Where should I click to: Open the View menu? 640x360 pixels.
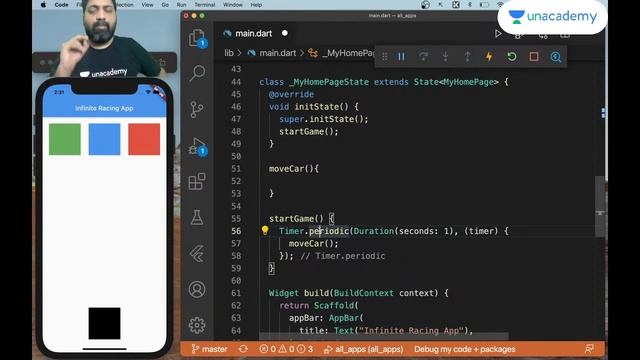[147, 5]
